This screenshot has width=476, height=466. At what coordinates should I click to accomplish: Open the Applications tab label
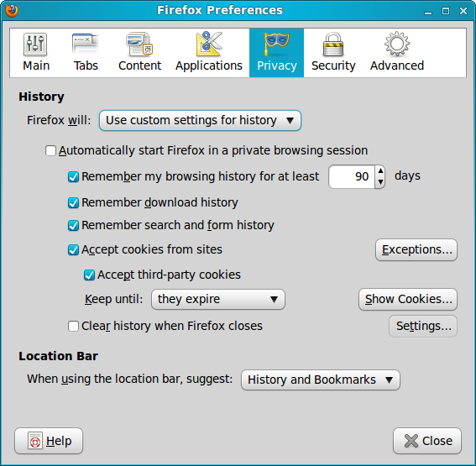point(209,65)
